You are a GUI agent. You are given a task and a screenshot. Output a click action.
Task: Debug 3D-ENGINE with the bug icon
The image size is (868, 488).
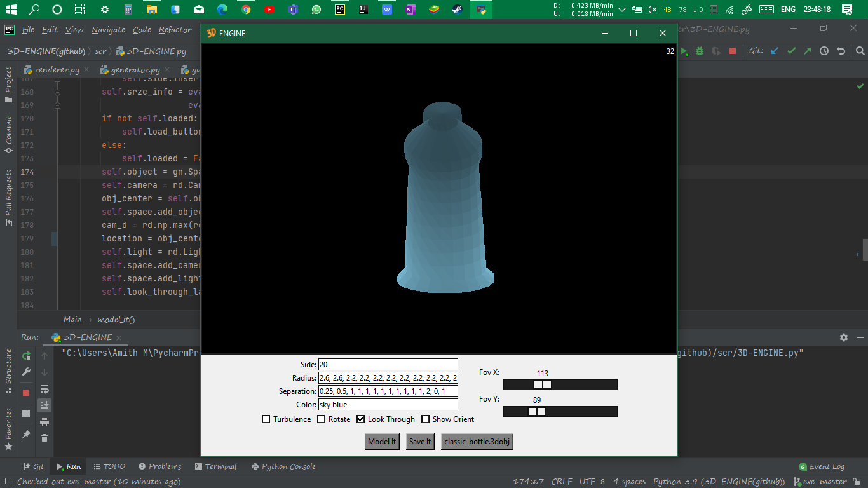(x=700, y=51)
